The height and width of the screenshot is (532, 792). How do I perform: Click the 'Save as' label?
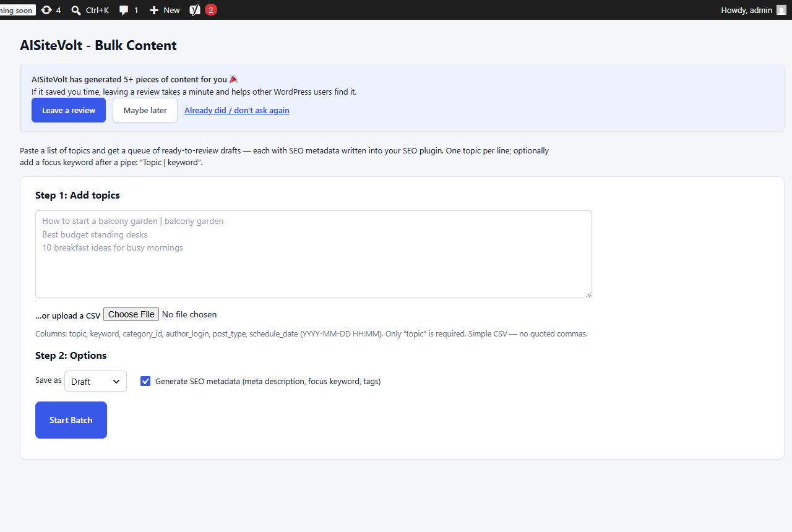click(48, 380)
